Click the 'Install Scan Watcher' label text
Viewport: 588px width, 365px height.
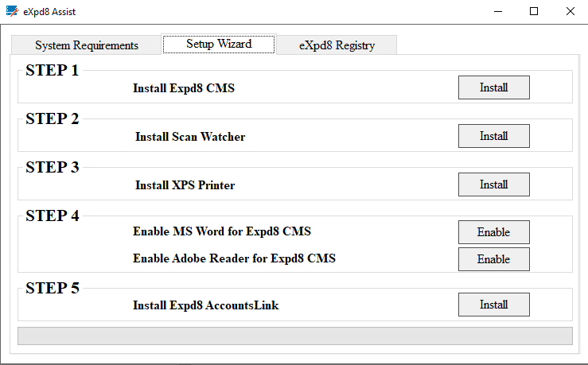[x=190, y=137]
